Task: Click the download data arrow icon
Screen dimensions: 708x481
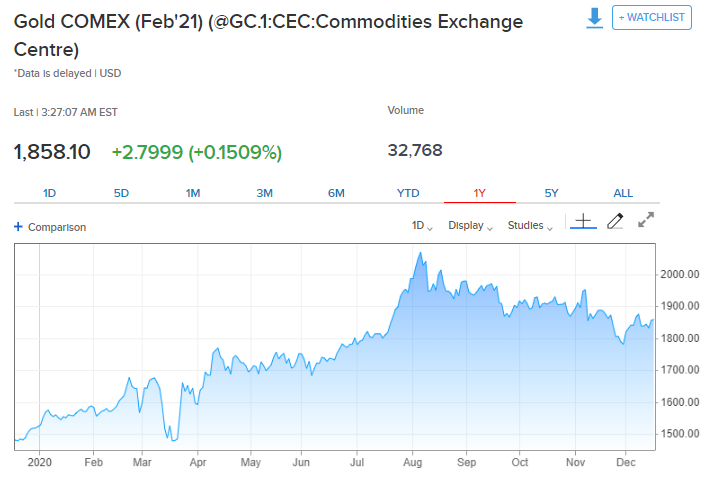Action: click(595, 18)
